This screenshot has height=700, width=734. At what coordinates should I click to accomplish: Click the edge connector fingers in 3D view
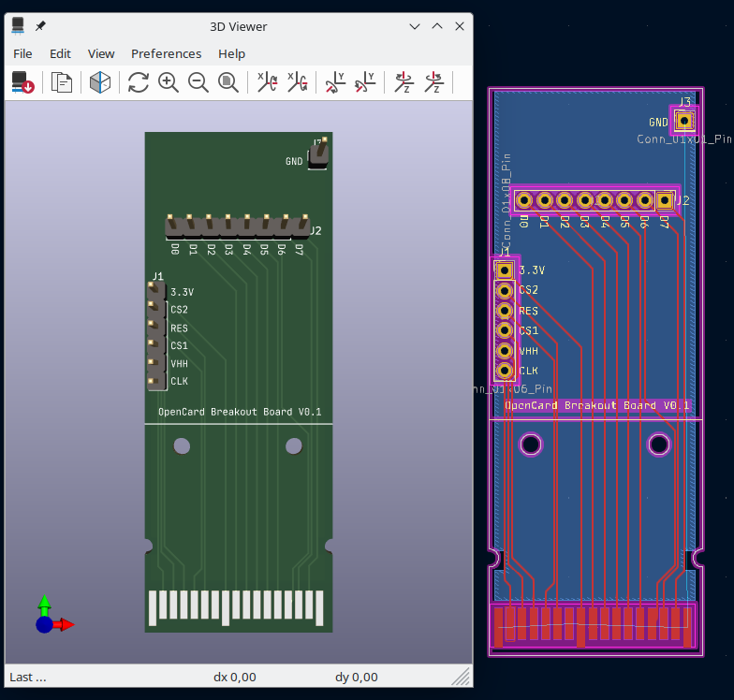[x=236, y=607]
